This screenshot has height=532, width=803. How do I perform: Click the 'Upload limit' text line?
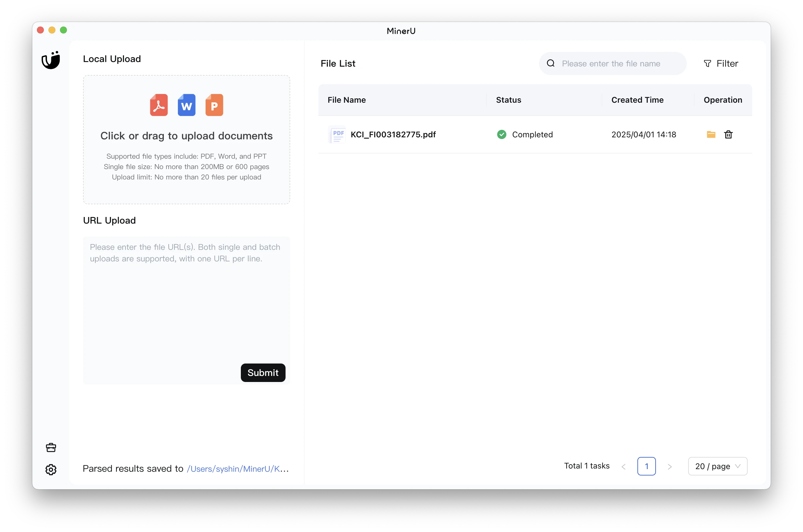click(x=187, y=177)
